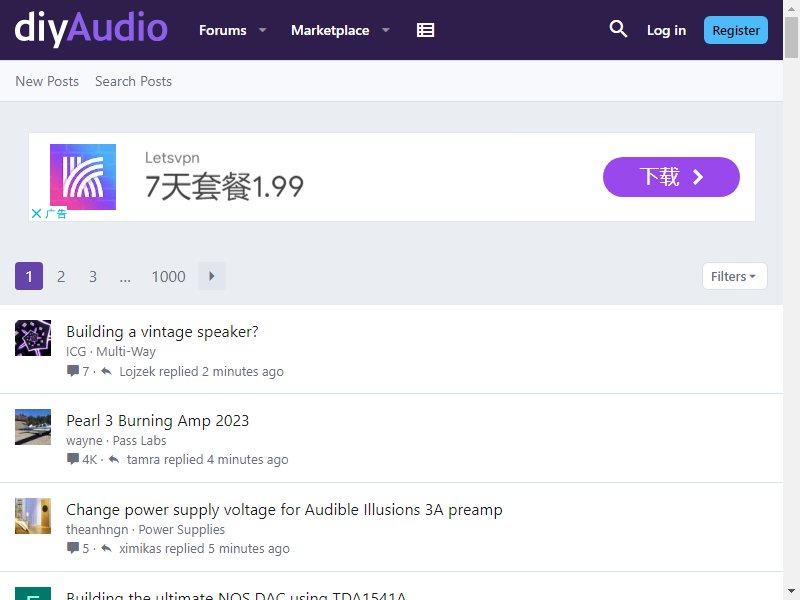Open theanhngn's avatar thumbnail
Screen dimensions: 800x600
[33, 516]
